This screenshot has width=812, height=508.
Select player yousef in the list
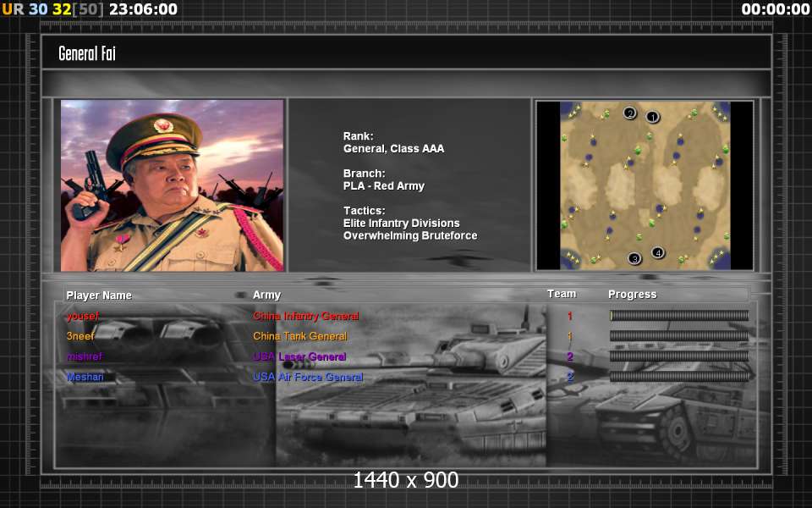point(81,316)
